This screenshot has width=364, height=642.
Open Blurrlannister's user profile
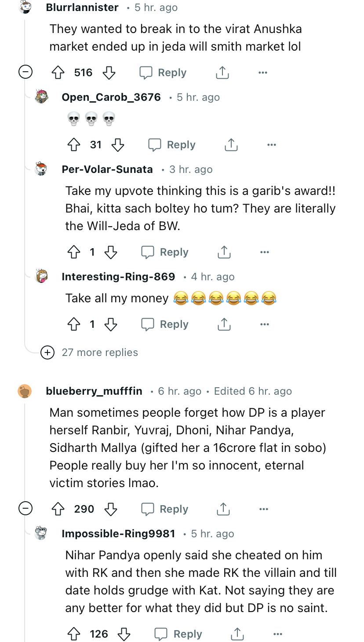coord(82,7)
